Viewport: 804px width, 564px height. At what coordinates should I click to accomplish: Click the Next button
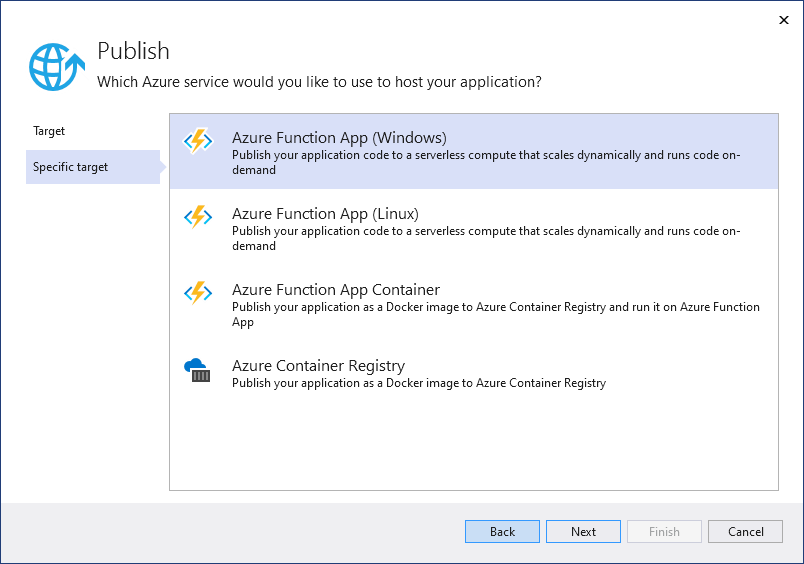[583, 532]
